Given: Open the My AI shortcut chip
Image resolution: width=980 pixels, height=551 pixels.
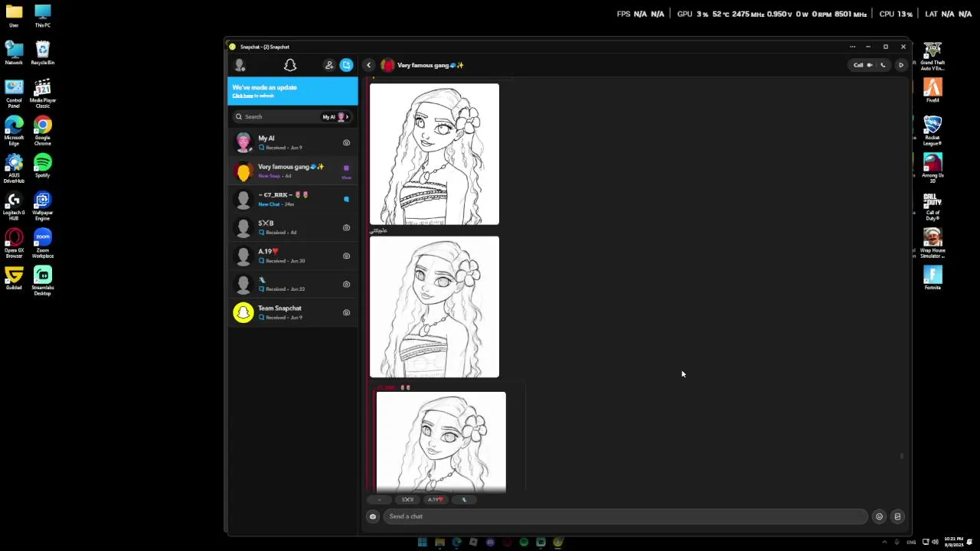Looking at the screenshot, I should coord(335,116).
